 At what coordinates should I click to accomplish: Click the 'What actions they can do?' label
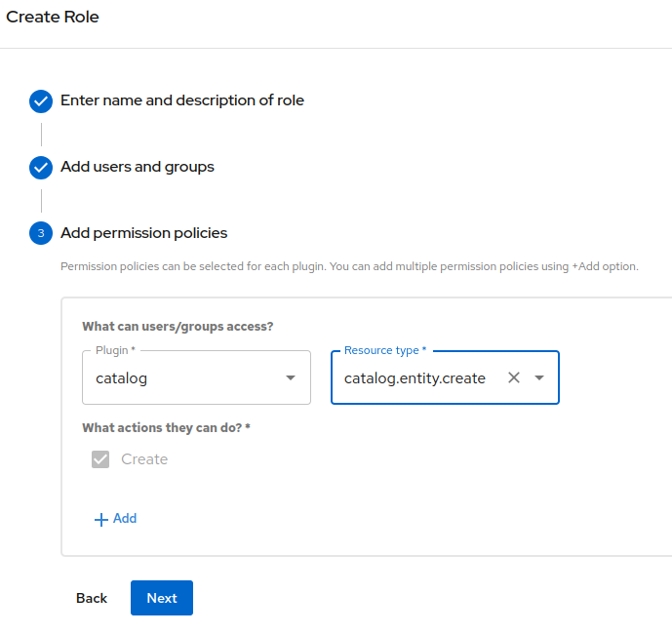pos(166,427)
